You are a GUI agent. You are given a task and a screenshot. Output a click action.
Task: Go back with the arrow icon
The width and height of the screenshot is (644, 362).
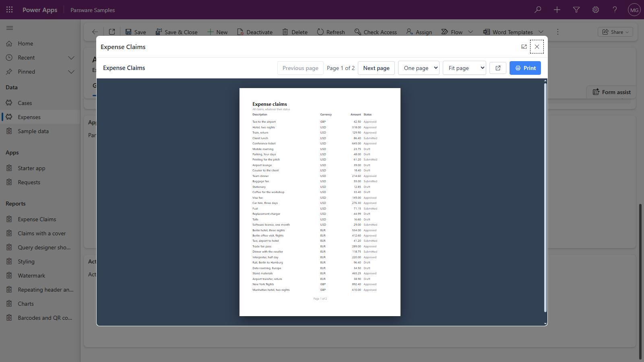(95, 32)
